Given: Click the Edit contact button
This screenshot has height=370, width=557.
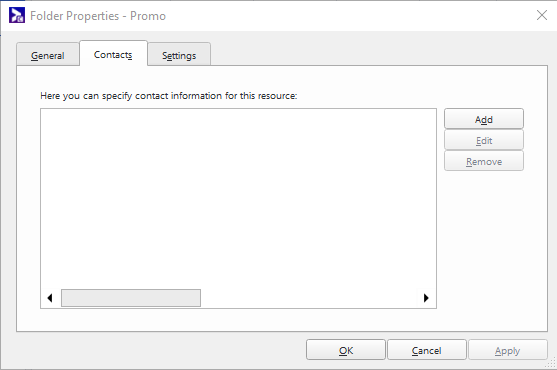Looking at the screenshot, I should pos(484,140).
